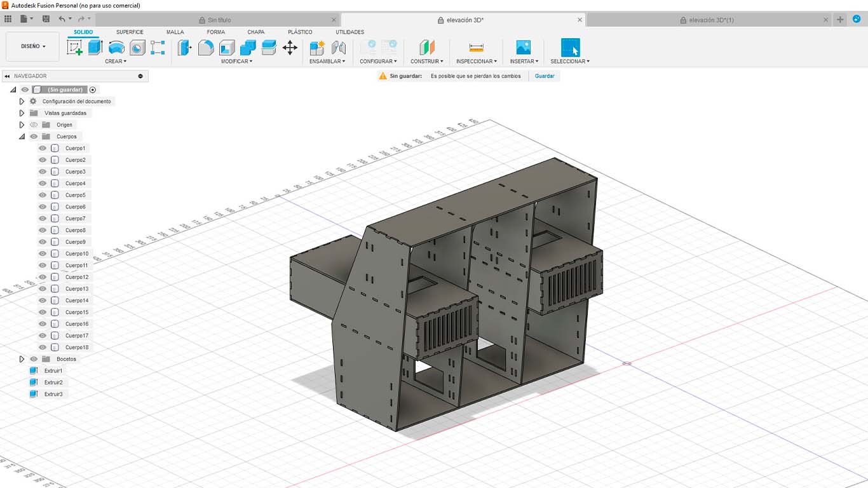This screenshot has height=488, width=868.
Task: Click the Inspeccionar measure icon
Action: point(476,48)
